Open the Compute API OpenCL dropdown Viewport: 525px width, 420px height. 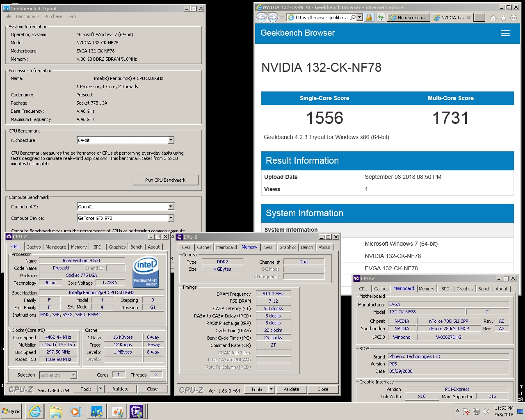171,207
